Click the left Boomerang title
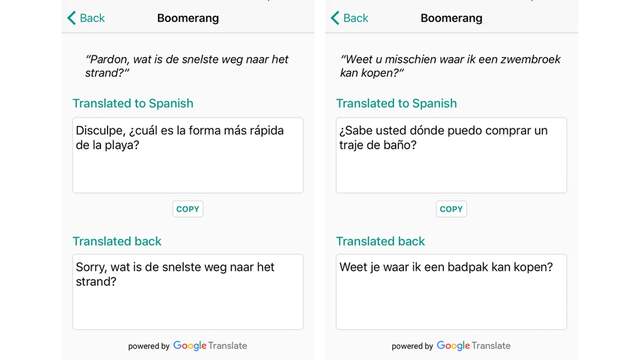This screenshot has height=360, width=640. pos(188,18)
